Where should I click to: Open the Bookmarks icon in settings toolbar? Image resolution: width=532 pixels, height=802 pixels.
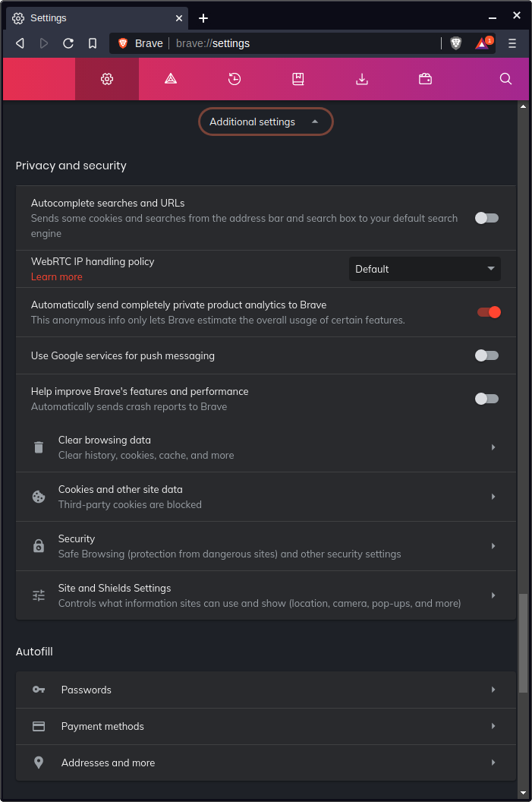pyautogui.click(x=298, y=79)
